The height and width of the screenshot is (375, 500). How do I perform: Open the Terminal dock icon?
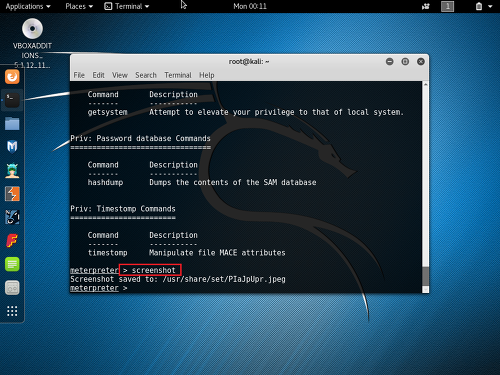pyautogui.click(x=12, y=100)
